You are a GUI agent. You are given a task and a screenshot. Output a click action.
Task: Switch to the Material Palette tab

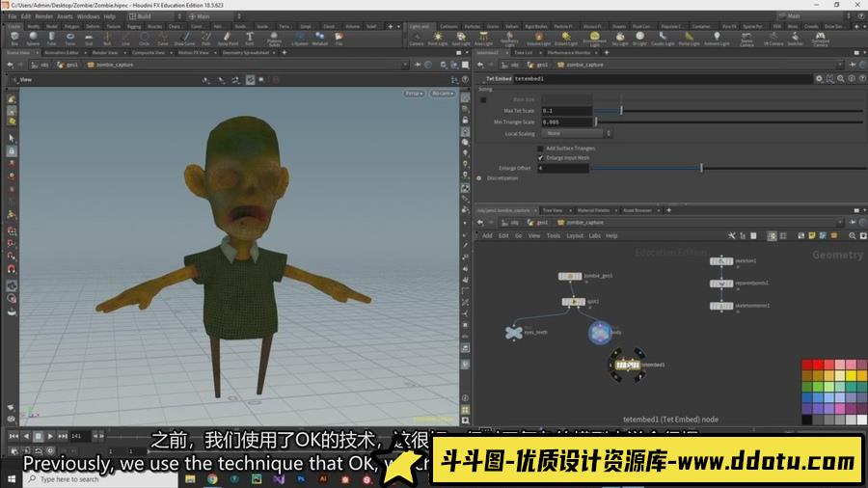click(593, 210)
